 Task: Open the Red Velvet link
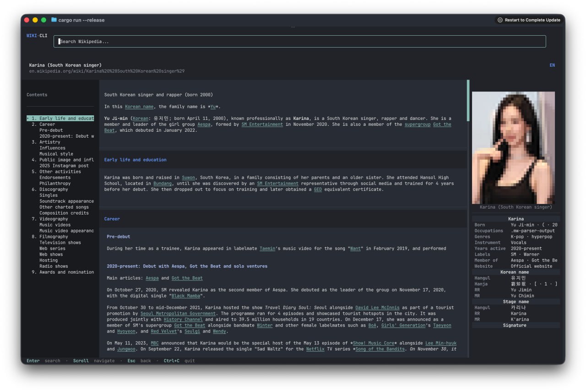pos(164,331)
